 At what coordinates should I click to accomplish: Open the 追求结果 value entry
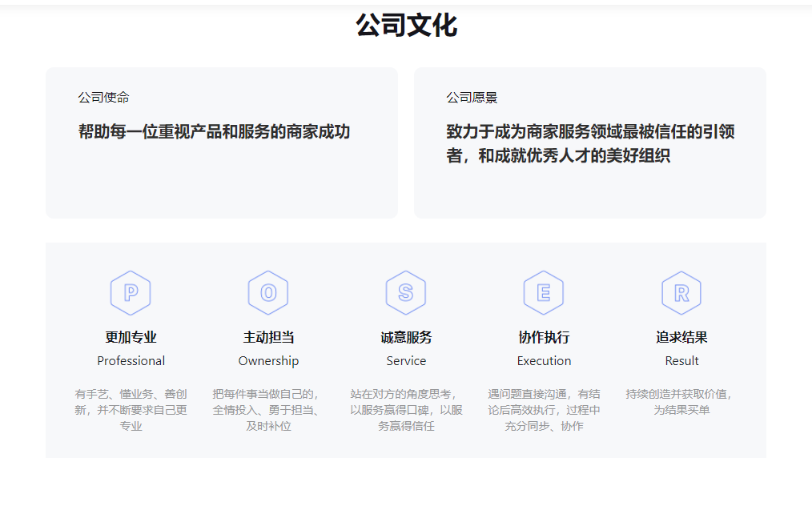click(x=681, y=336)
